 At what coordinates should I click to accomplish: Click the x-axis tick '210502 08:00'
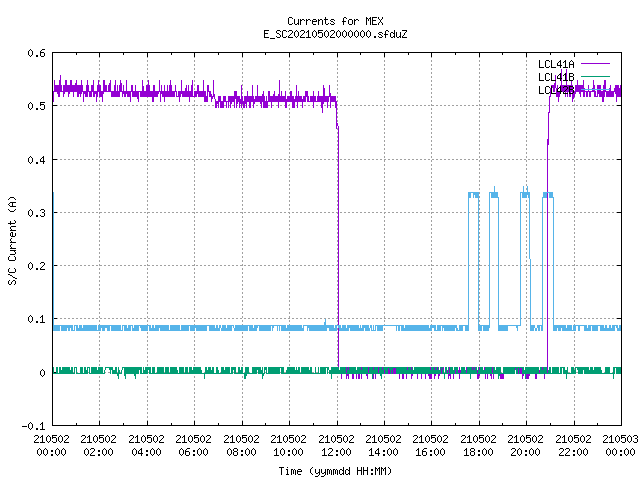click(241, 445)
